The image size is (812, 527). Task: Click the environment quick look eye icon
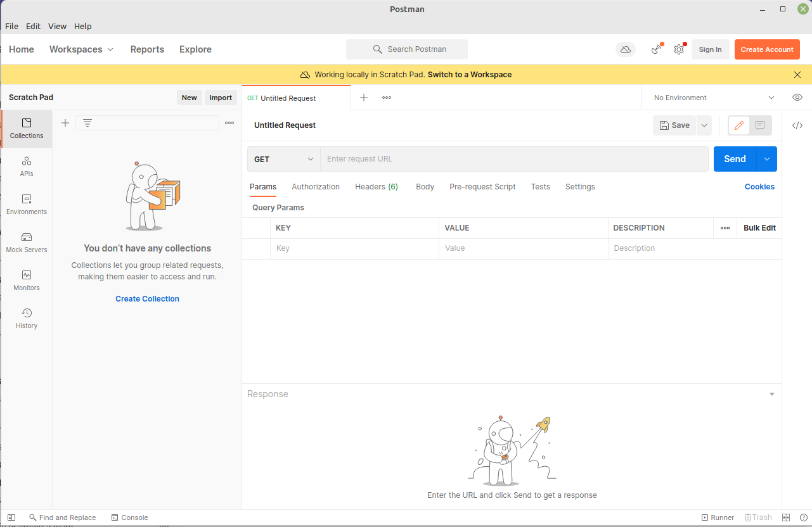[x=797, y=98]
